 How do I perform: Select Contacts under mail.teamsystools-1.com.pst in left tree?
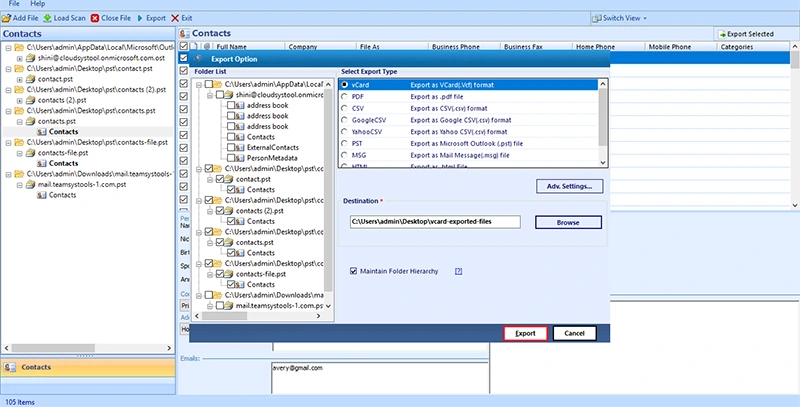62,195
